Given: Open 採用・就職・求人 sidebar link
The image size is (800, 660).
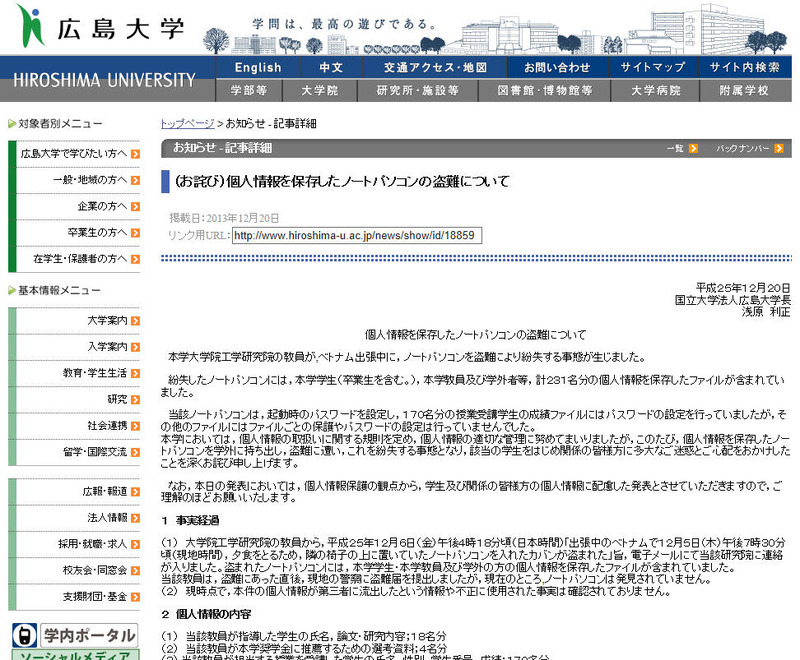Looking at the screenshot, I should pos(75,543).
